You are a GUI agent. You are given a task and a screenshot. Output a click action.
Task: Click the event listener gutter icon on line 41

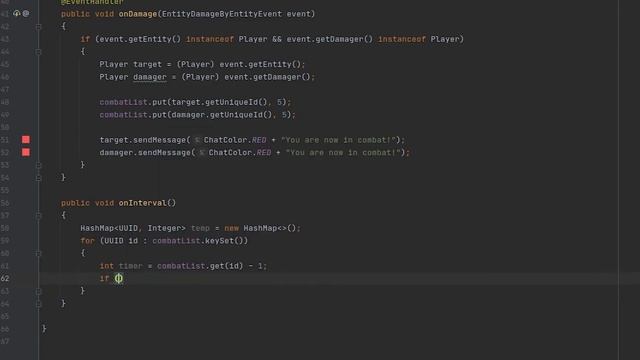click(16, 13)
